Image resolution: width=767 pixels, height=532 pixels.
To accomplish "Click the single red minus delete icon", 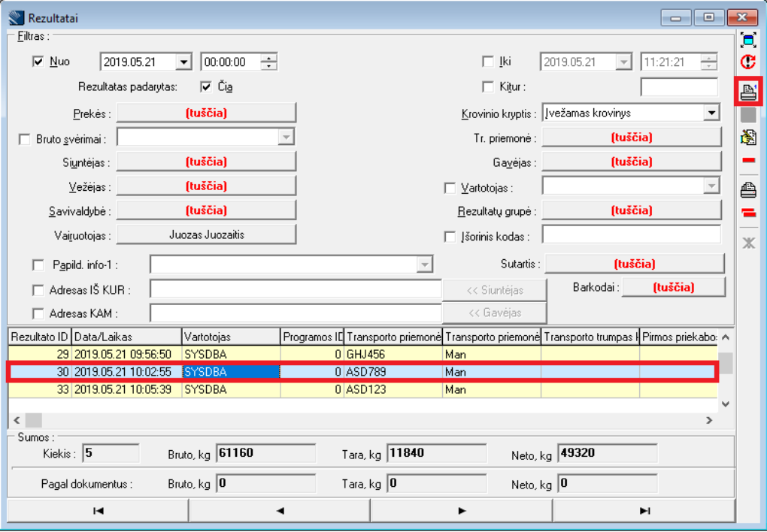I will coord(748,160).
